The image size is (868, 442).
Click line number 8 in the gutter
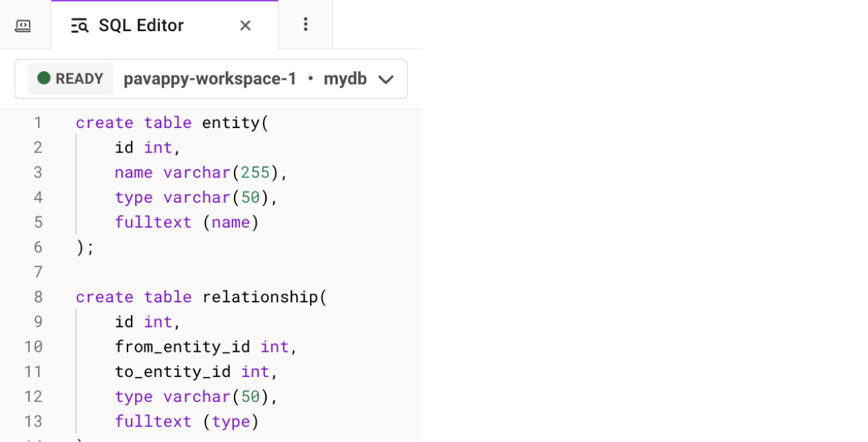38,296
